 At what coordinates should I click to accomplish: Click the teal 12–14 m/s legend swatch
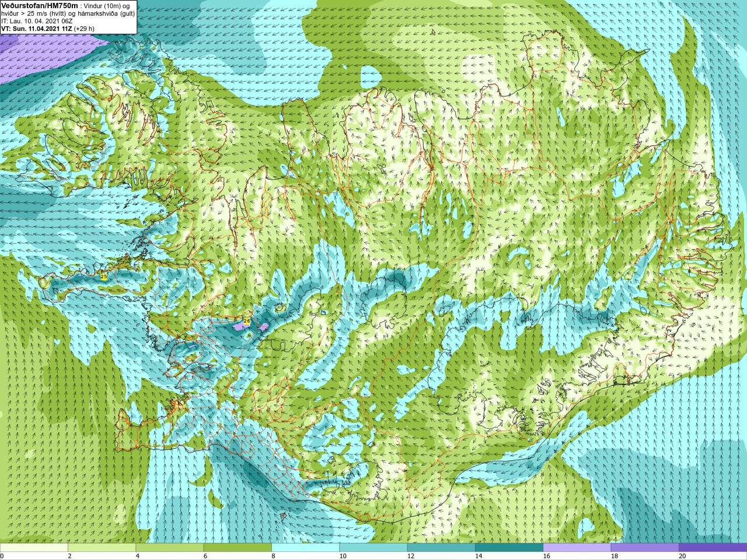(x=441, y=548)
